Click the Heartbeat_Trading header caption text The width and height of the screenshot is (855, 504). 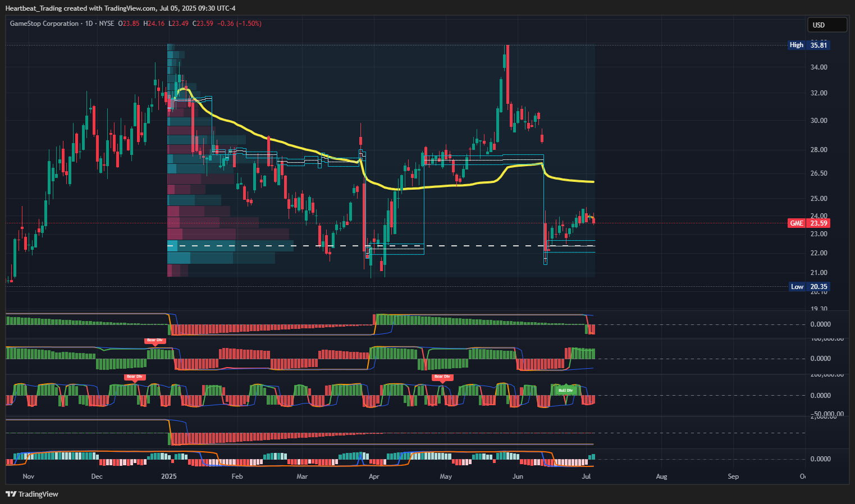pyautogui.click(x=120, y=8)
